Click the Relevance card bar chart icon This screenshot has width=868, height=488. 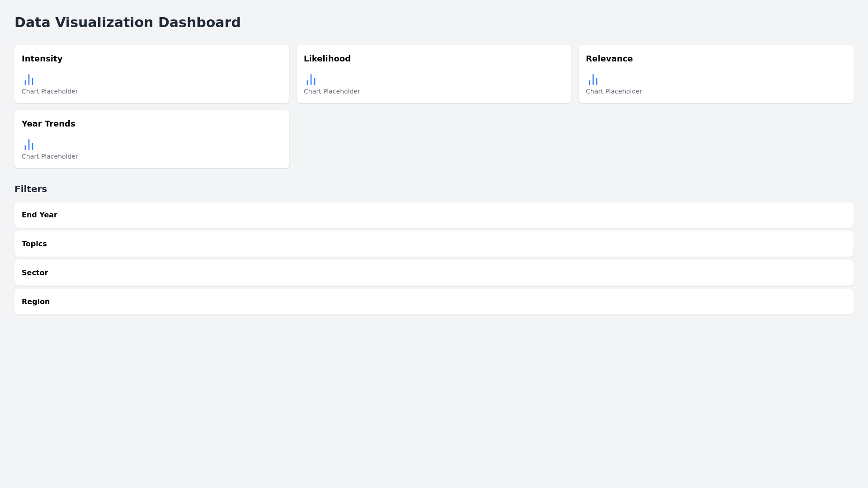click(x=593, y=80)
